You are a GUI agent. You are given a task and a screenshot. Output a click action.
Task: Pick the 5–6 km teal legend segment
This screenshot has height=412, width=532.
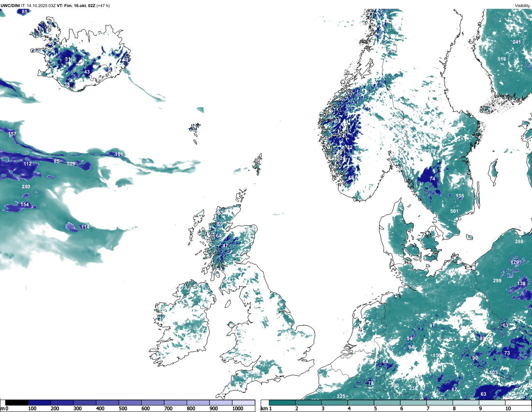[387, 402]
